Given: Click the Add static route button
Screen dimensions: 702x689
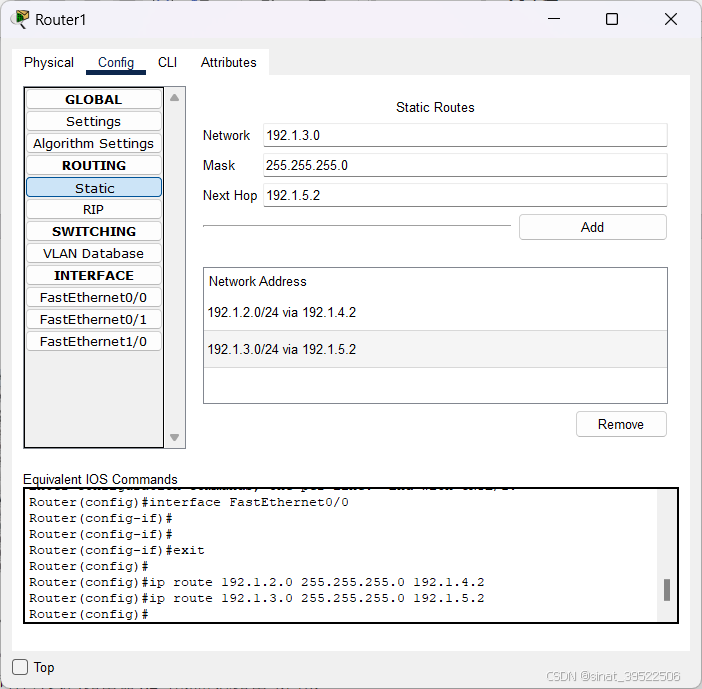Looking at the screenshot, I should tap(592, 227).
